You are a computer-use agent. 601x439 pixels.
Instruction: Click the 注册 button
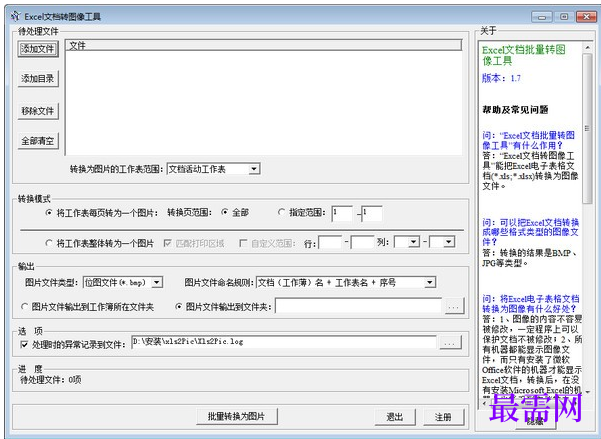tap(443, 417)
